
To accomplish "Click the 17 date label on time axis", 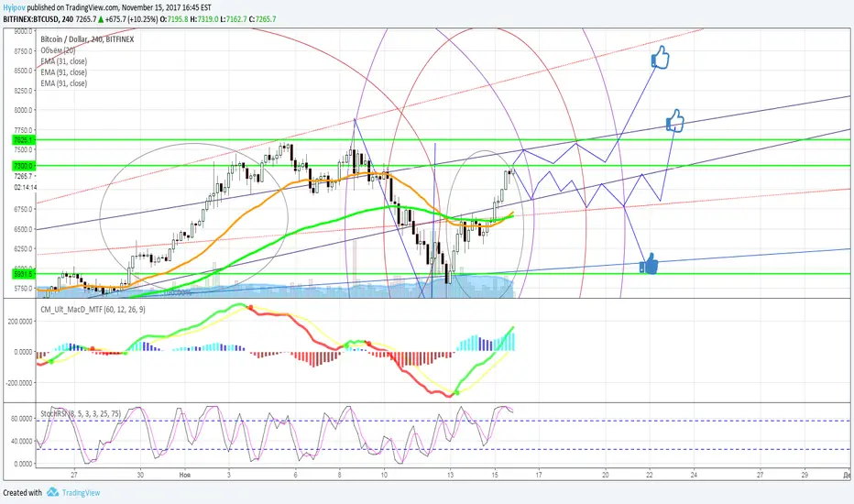I will [x=539, y=475].
